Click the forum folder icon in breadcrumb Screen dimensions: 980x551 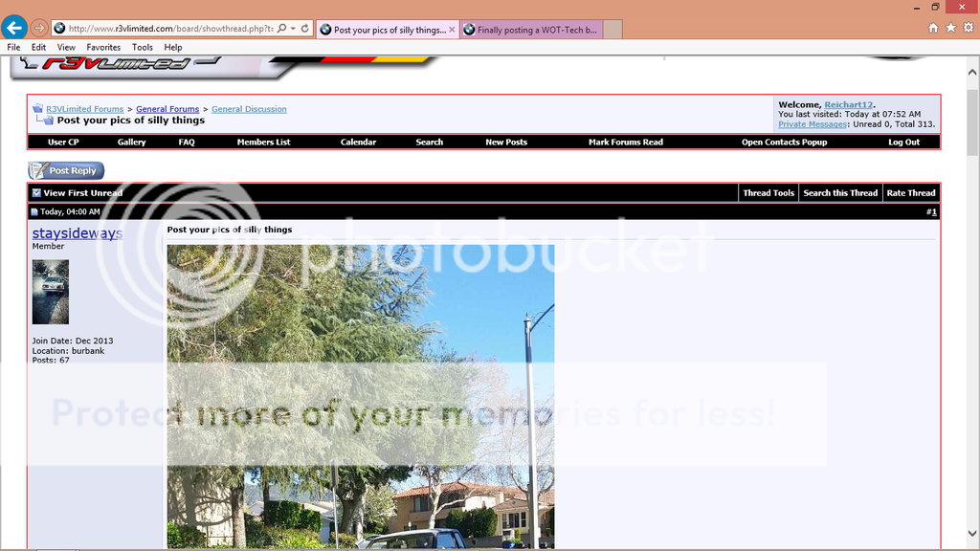click(x=38, y=108)
